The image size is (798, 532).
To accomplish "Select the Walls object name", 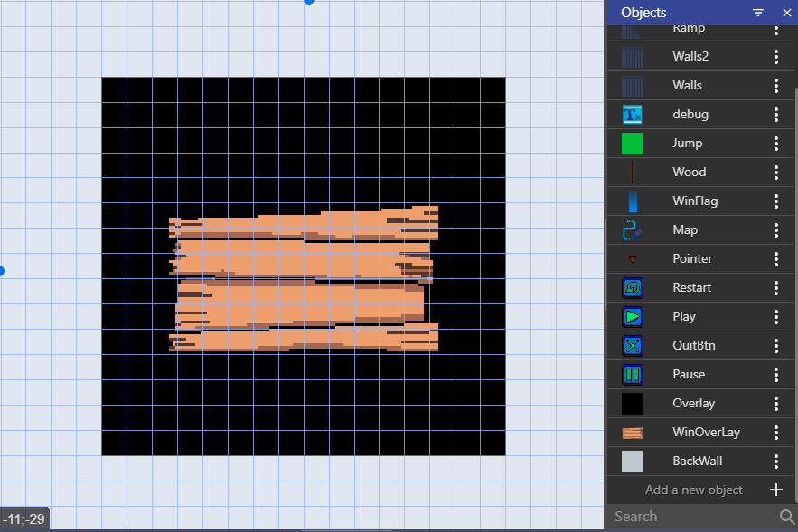I will [x=687, y=86].
